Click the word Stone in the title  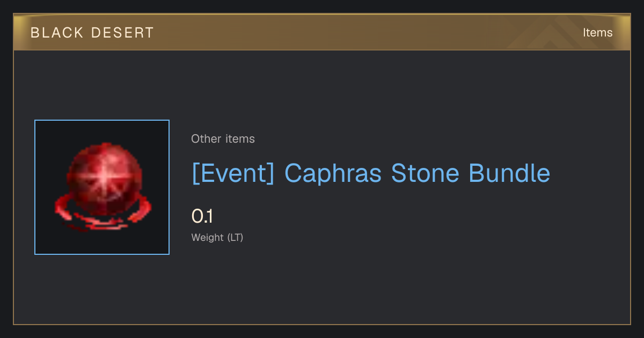click(425, 173)
